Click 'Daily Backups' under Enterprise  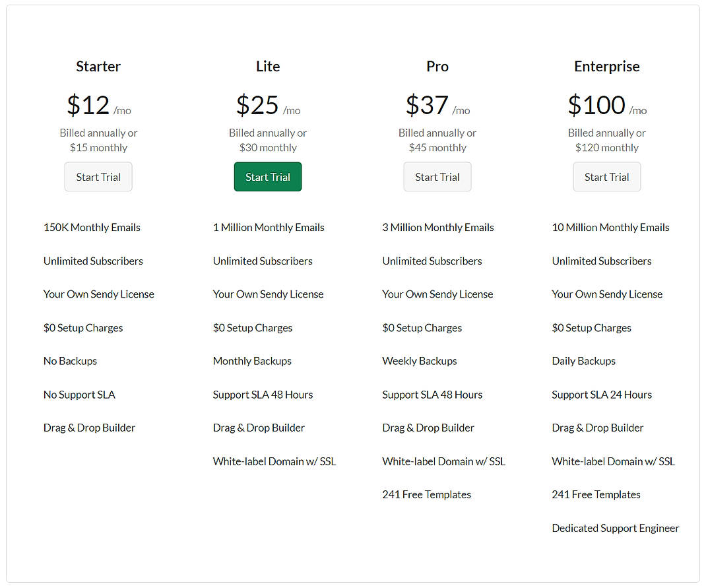[583, 361]
